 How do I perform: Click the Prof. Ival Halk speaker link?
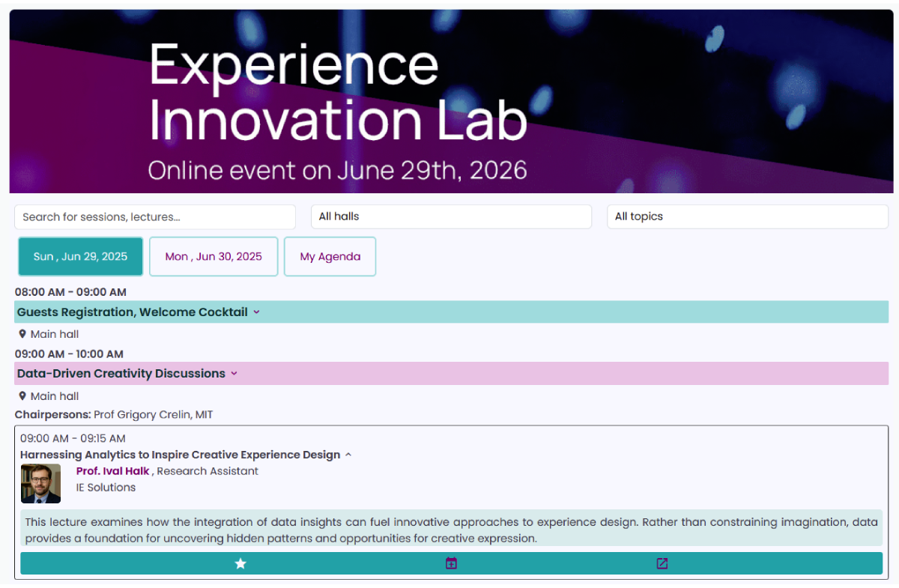113,471
